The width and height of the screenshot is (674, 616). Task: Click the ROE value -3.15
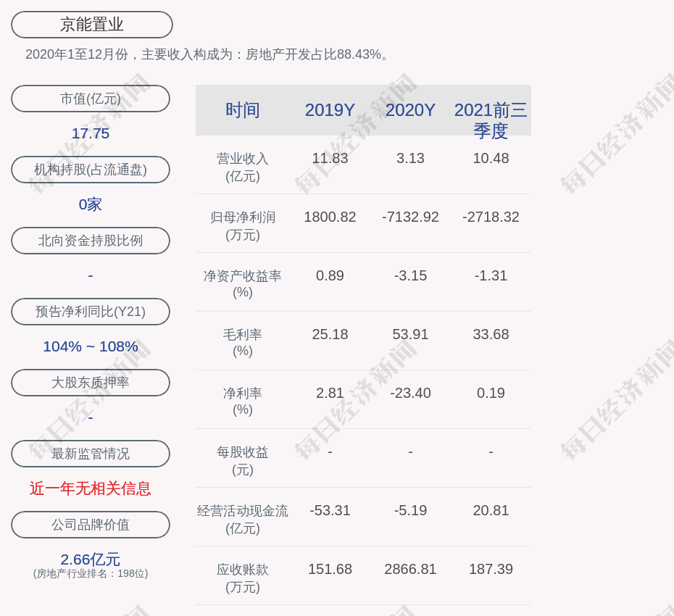click(410, 275)
